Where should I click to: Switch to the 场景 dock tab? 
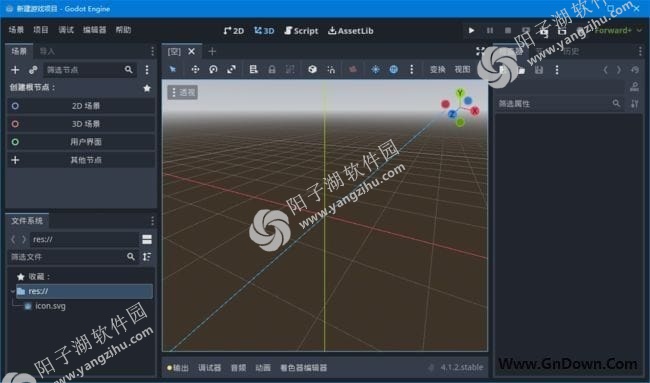coord(19,51)
